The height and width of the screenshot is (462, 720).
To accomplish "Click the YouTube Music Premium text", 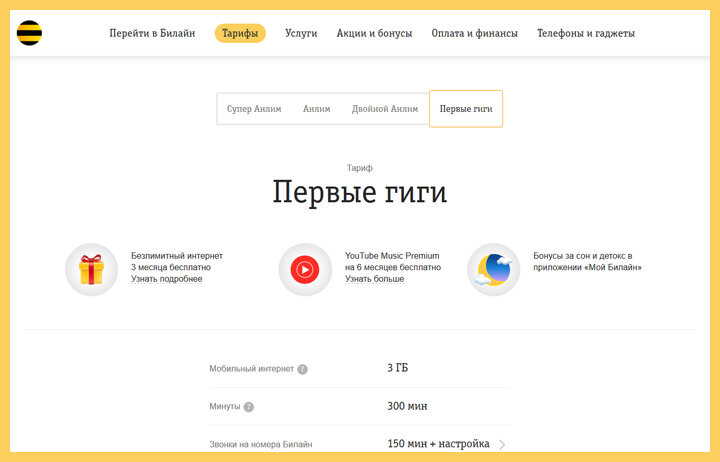I will coord(392,256).
